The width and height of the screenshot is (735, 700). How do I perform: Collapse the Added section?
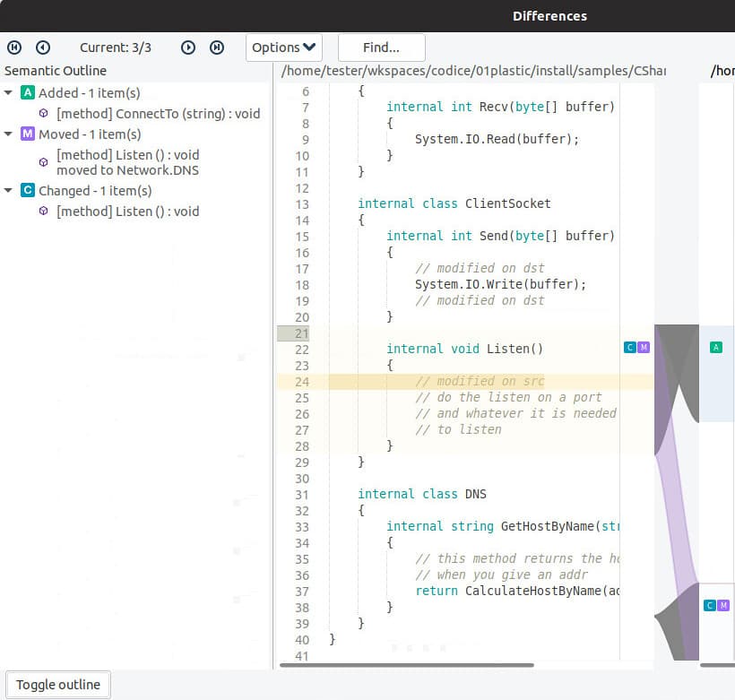[x=9, y=91]
